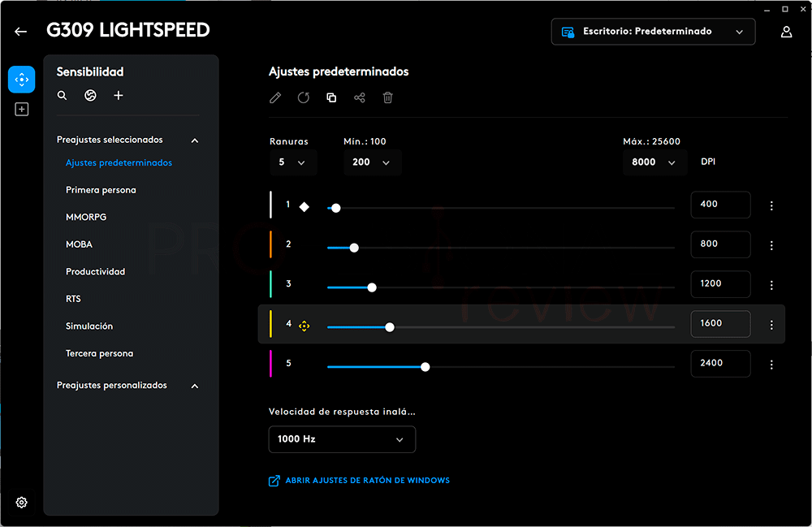Click the 2400 DPI value field
Viewport: 812px width, 527px height.
click(x=720, y=364)
